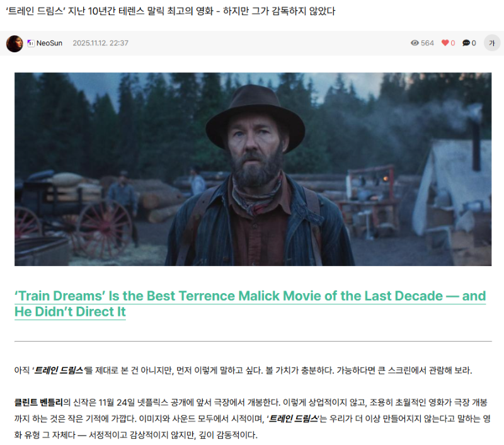
Task: Open the '가' font size button
Action: (x=492, y=43)
